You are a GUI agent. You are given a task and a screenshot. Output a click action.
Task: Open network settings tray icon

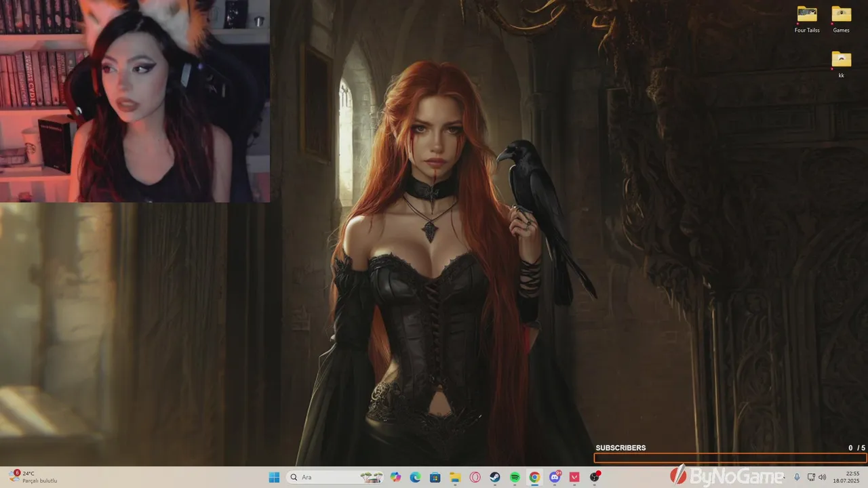pos(811,477)
